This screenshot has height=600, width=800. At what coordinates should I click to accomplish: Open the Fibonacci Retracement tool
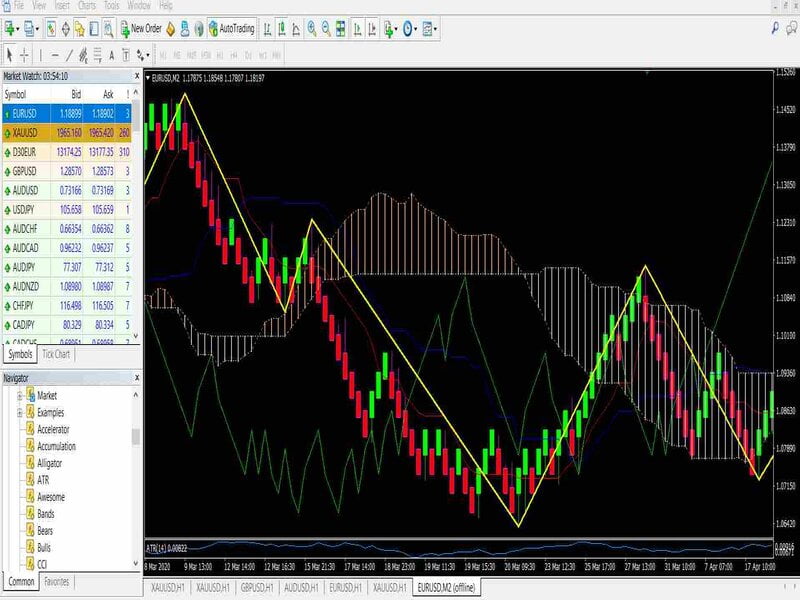98,50
